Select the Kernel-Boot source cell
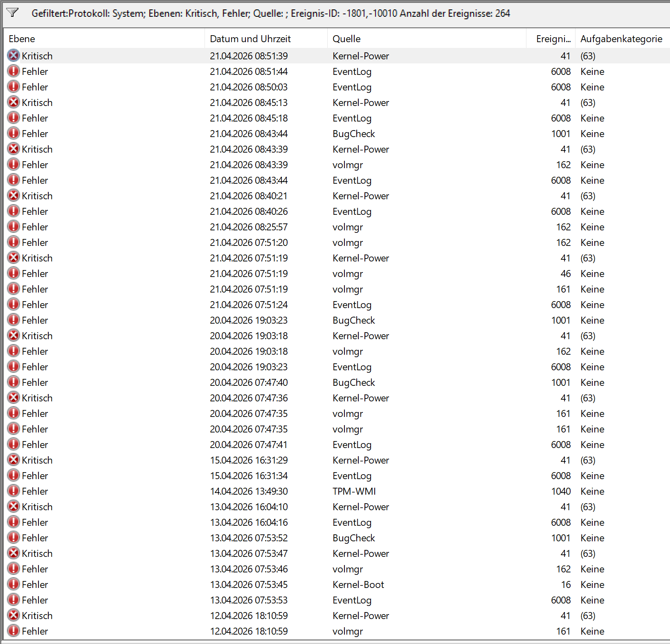Screen dimensions: 670x644 [x=358, y=585]
